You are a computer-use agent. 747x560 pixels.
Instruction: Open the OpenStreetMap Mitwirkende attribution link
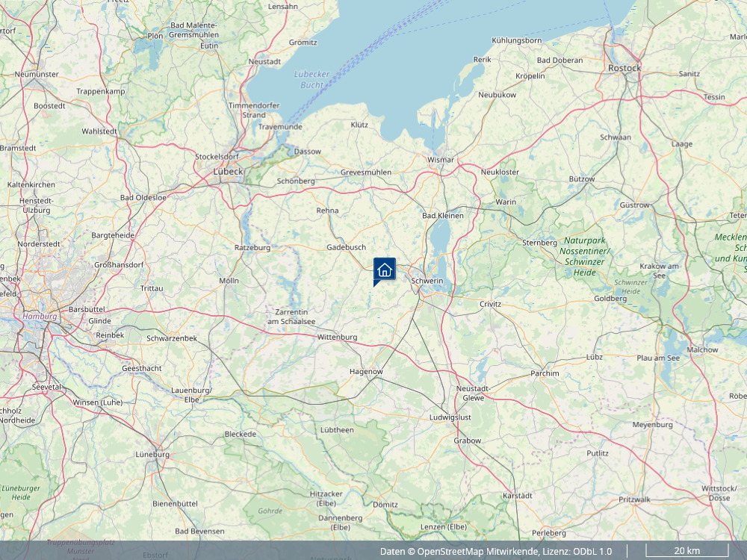(x=478, y=552)
